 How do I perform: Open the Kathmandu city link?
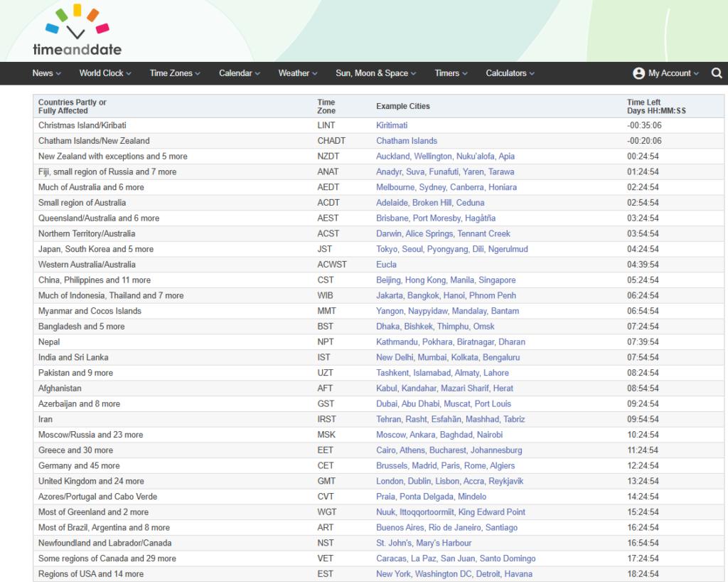click(397, 342)
